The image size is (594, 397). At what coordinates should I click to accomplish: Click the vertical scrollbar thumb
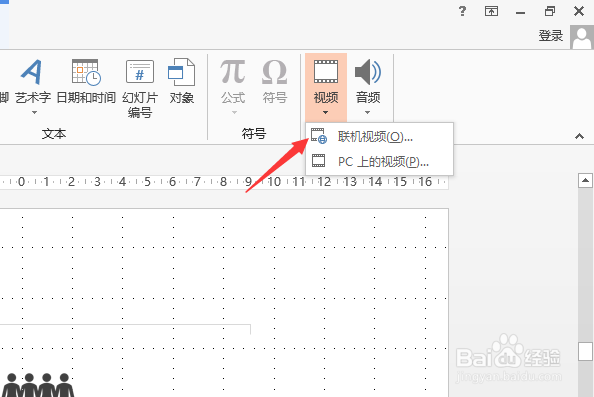pyautogui.click(x=585, y=352)
